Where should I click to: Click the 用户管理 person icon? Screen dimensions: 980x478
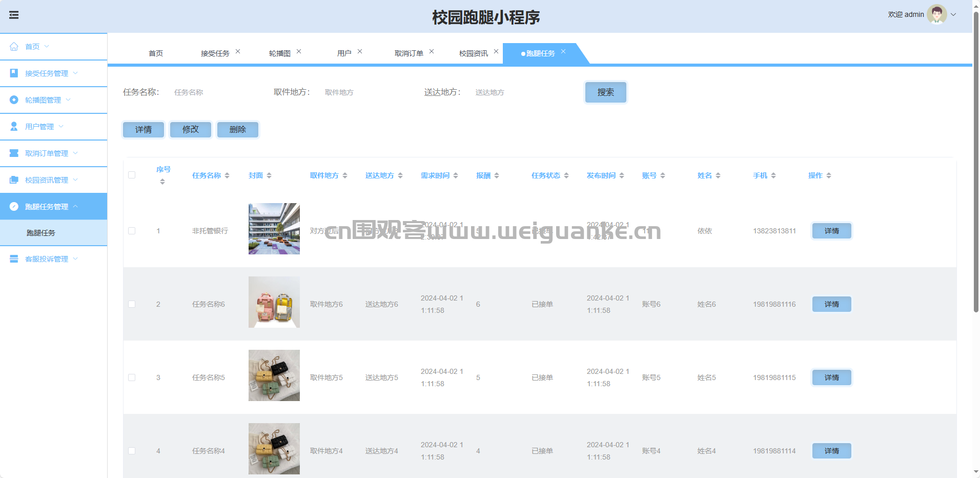point(14,127)
